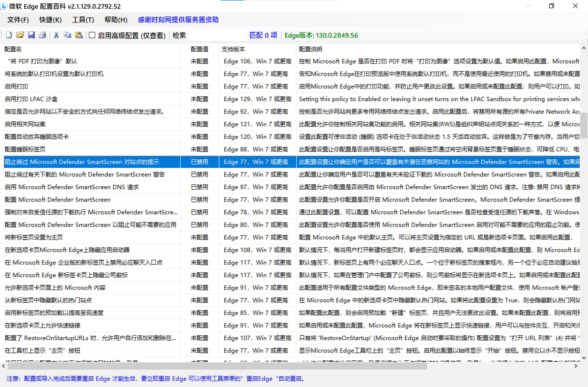The height and width of the screenshot is (387, 588).
Task: Select 在 Microsoft Edge 新标签卡页上隐藏公司徽标 row
Action: [290, 275]
